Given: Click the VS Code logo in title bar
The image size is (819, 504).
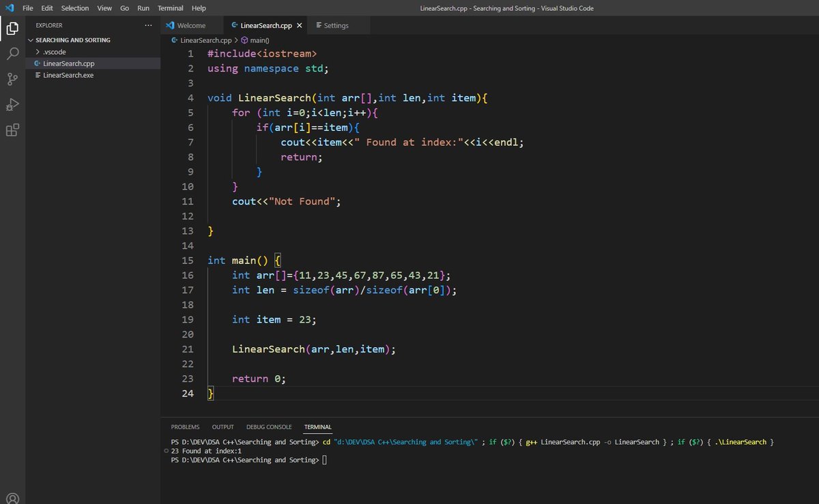Looking at the screenshot, I should tap(10, 8).
